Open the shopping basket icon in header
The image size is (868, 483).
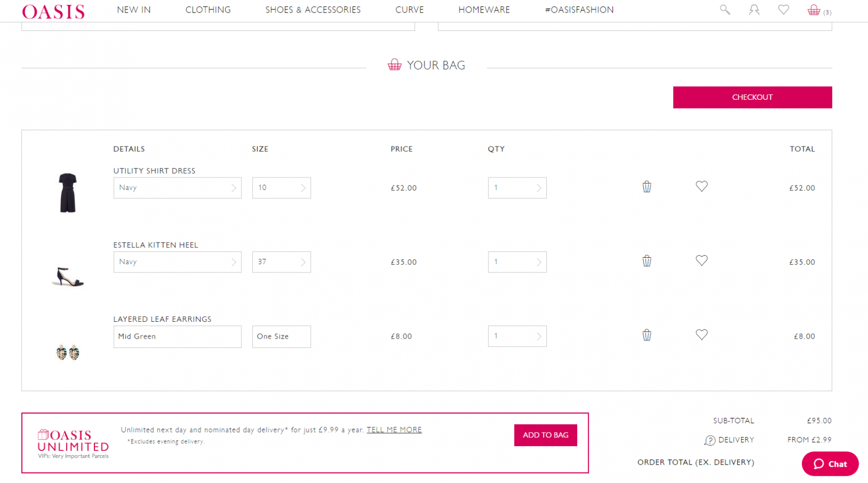[814, 10]
